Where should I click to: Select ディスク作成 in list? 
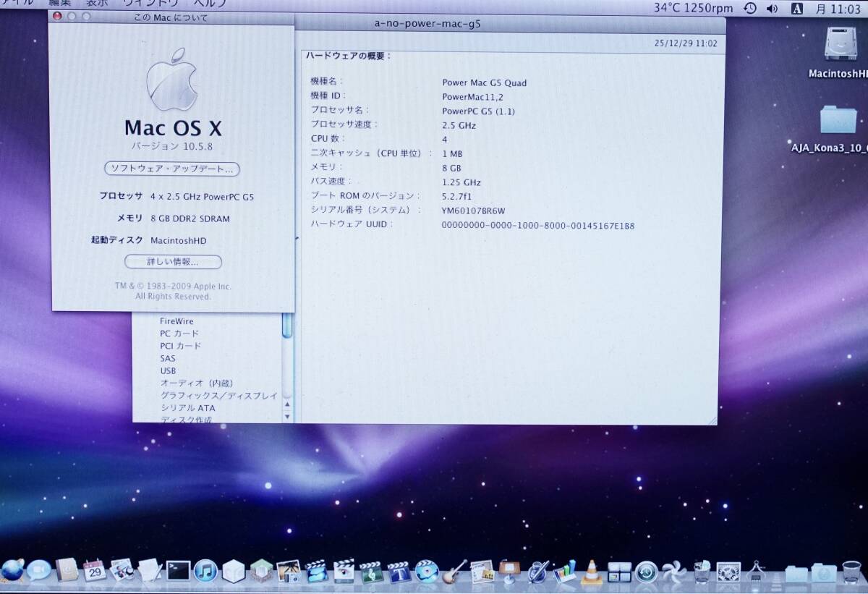coord(186,420)
